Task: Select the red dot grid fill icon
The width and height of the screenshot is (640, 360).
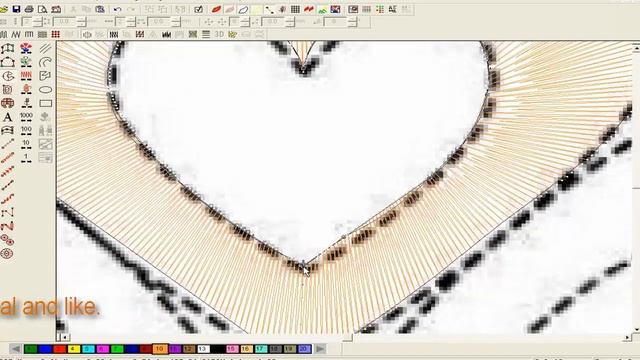Action: pos(56,34)
